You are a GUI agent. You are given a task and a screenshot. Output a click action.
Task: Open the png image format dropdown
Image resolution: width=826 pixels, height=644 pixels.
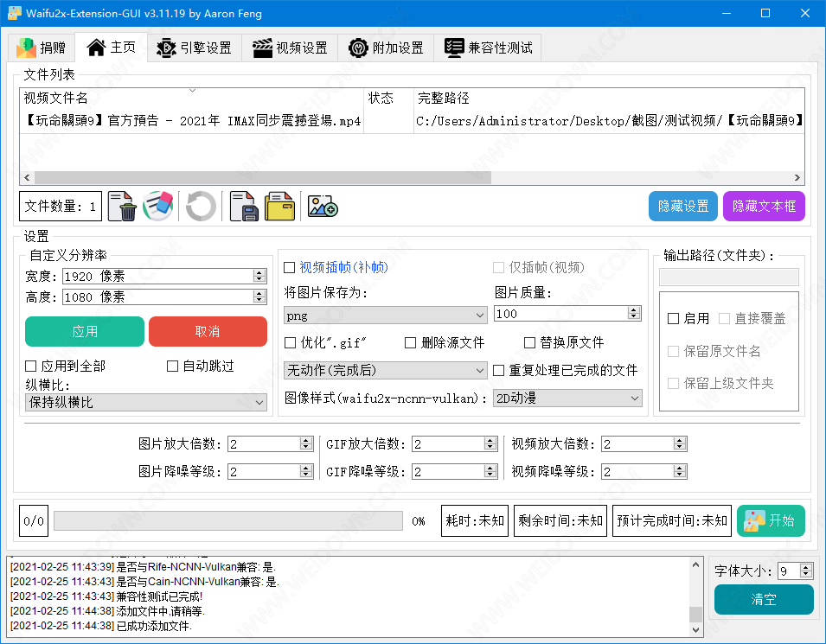385,316
